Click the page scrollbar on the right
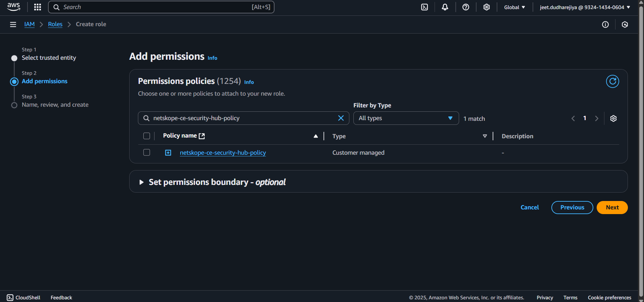The image size is (644, 302). (x=641, y=151)
